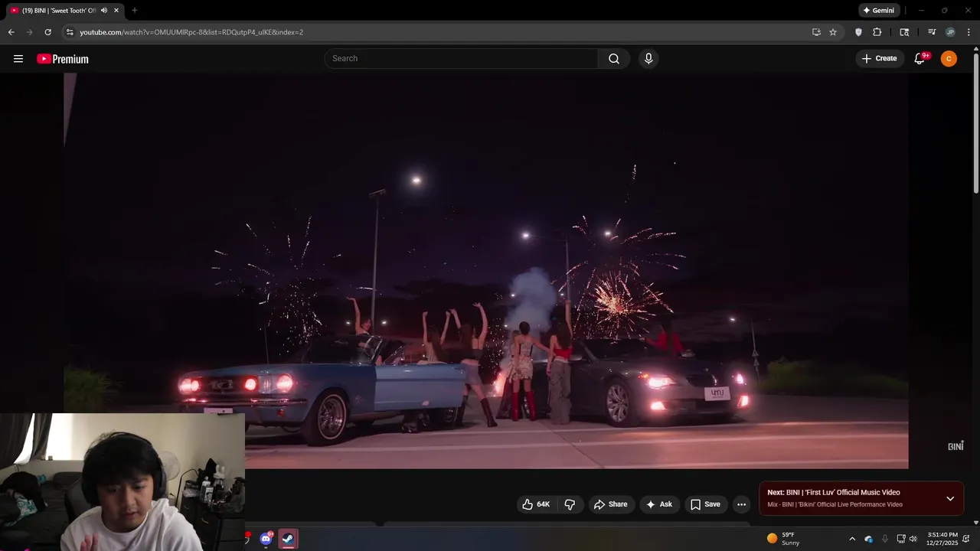Close the BINI Sweet Tooth tab
This screenshot has width=980, height=551.
pyautogui.click(x=116, y=11)
